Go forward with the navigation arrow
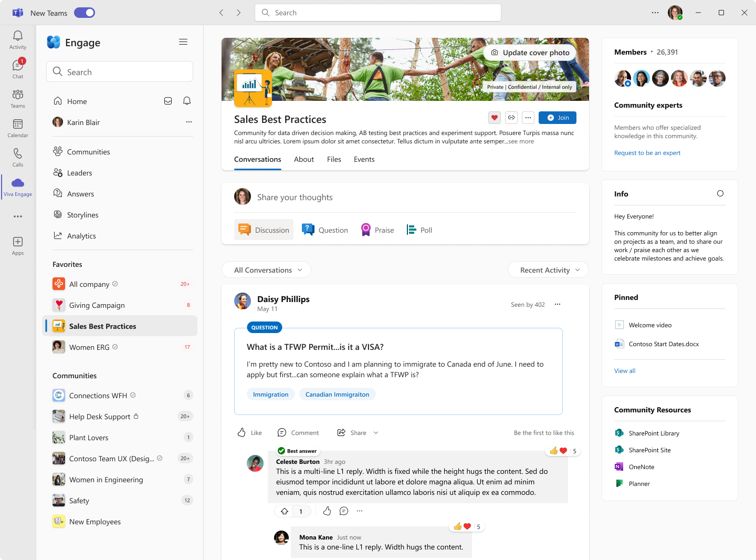Image resolution: width=756 pixels, height=560 pixels. coord(239,13)
